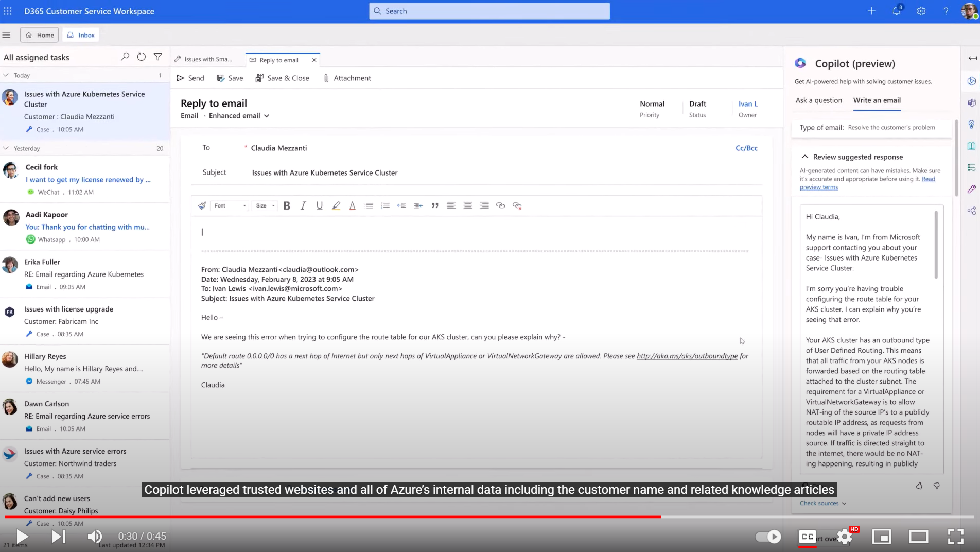
Task: Collapse the Review suggested response section
Action: coord(805,157)
